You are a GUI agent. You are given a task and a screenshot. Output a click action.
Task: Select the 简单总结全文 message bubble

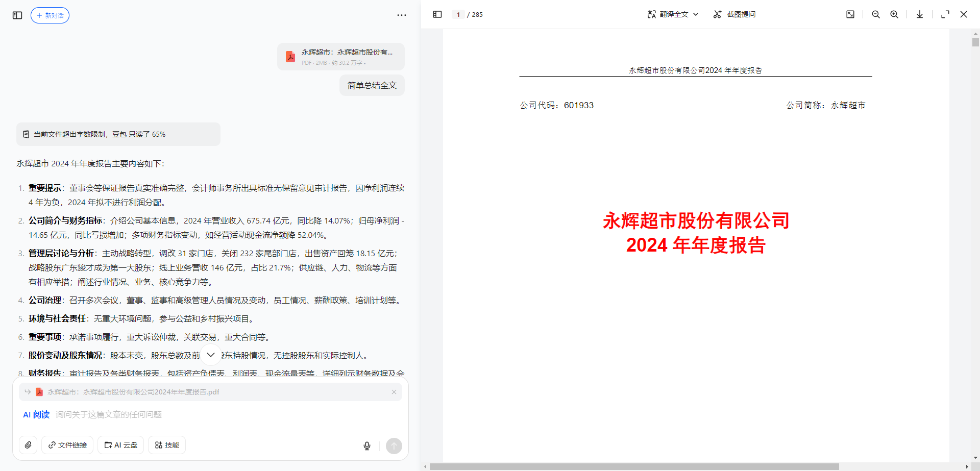(x=372, y=85)
